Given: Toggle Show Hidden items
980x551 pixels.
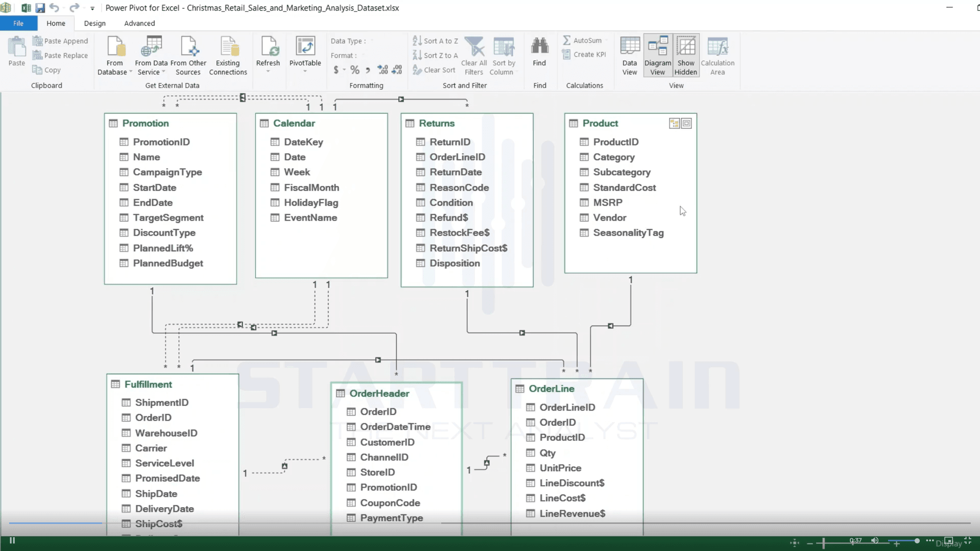Looking at the screenshot, I should tap(686, 56).
